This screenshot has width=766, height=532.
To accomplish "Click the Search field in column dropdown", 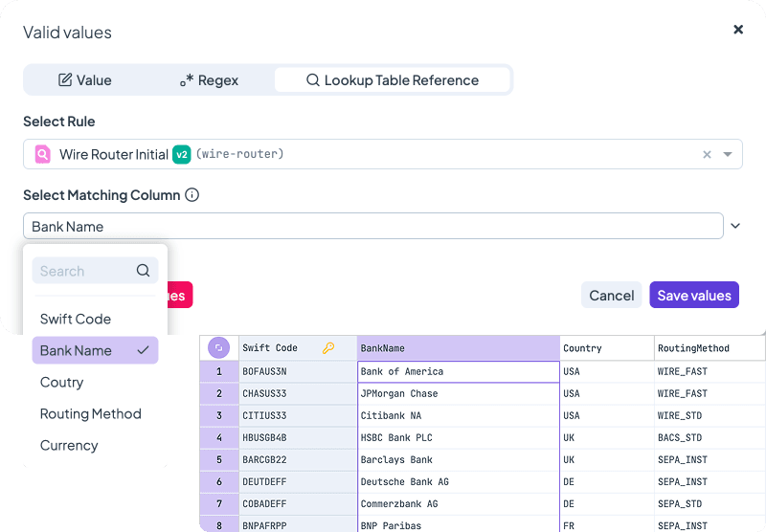I will coord(82,271).
